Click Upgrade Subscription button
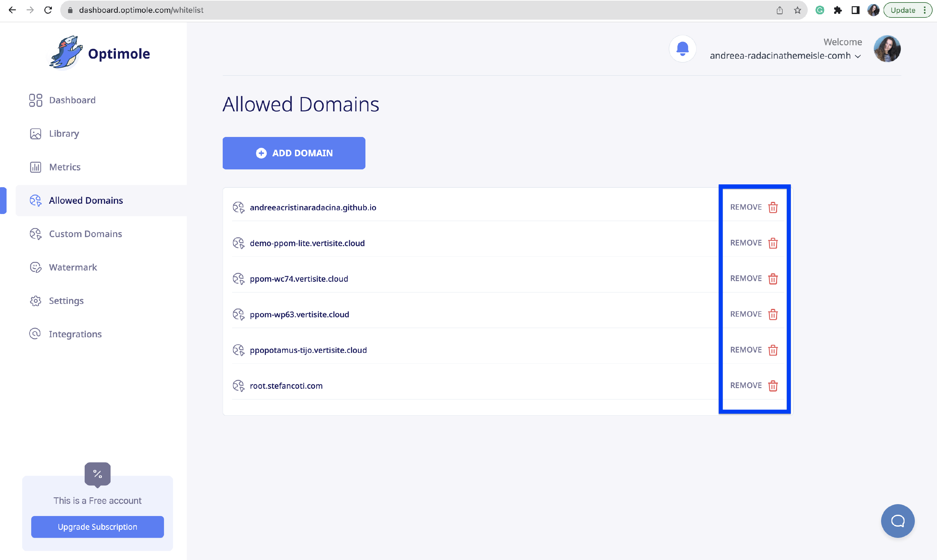This screenshot has height=560, width=937. click(x=97, y=527)
